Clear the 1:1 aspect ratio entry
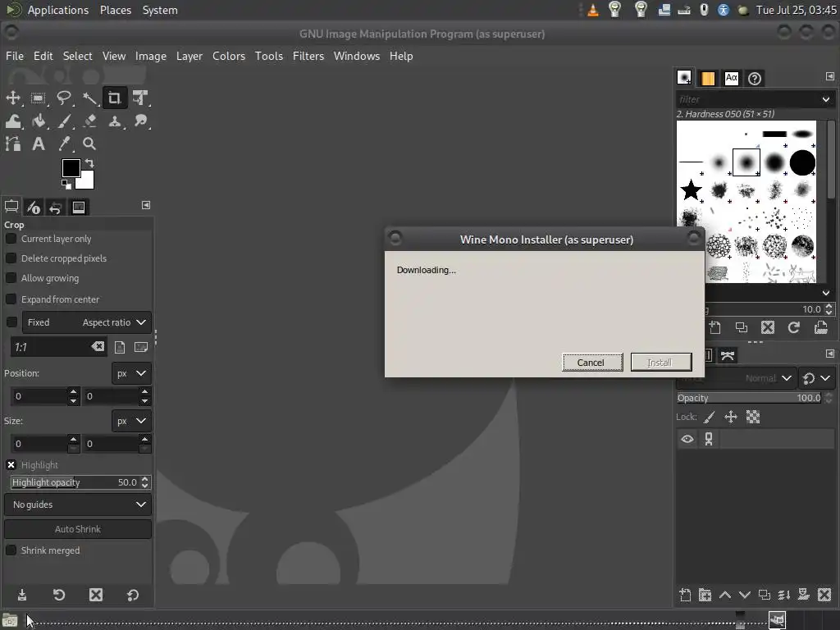The height and width of the screenshot is (630, 840). (x=98, y=347)
